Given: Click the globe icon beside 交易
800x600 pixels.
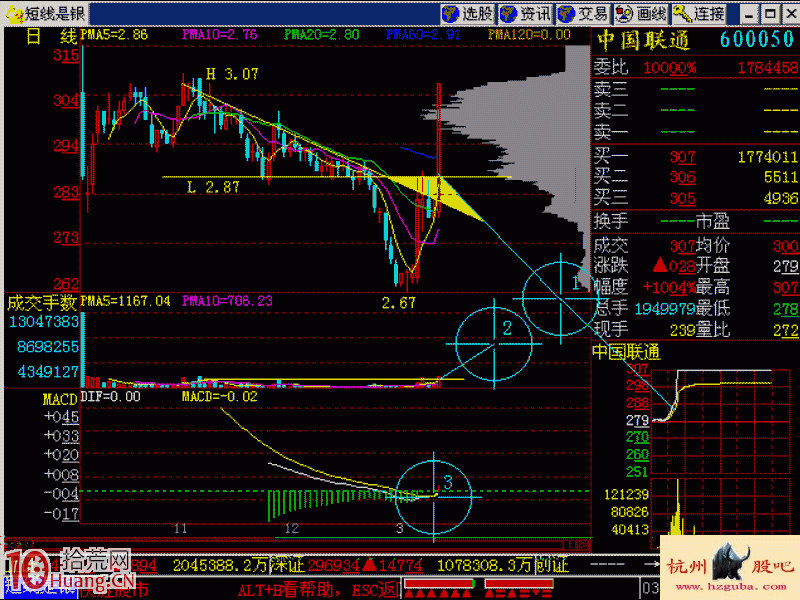Looking at the screenshot, I should 566,14.
